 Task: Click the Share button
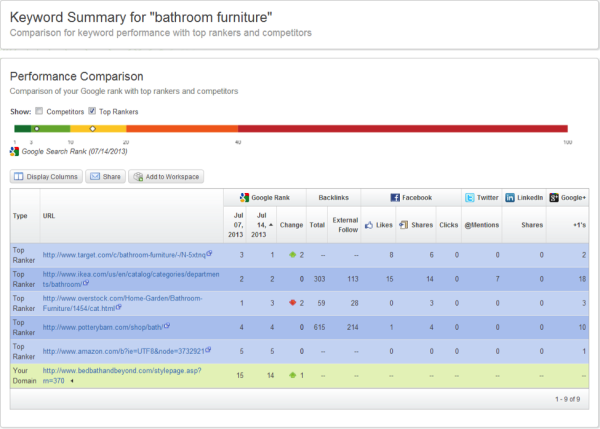click(105, 176)
